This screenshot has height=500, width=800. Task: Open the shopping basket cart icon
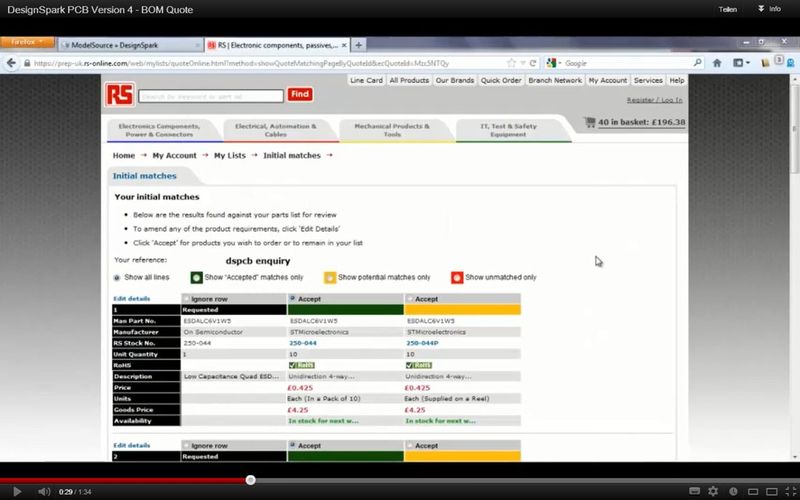[590, 122]
